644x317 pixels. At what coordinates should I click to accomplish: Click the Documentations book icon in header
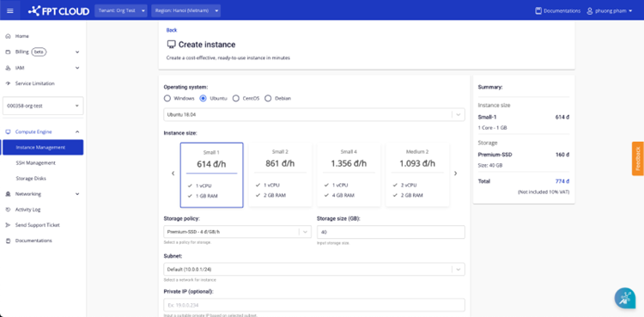tap(538, 10)
